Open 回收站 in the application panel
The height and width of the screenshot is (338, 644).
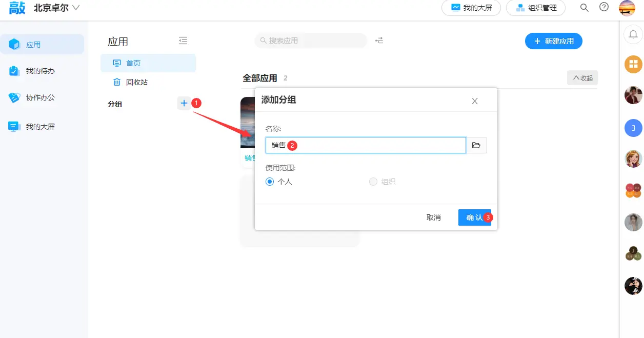148,82
